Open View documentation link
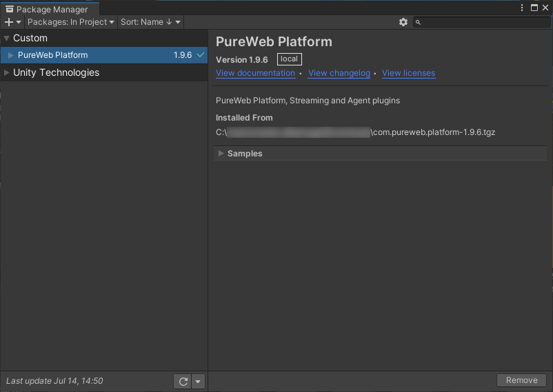This screenshot has width=553, height=392. click(255, 73)
